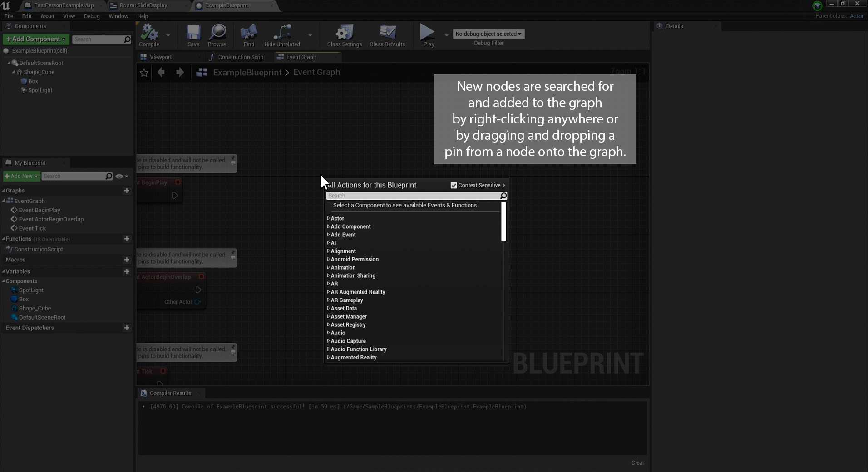
Task: Select ConstructionScript in Functions list
Action: pos(39,249)
